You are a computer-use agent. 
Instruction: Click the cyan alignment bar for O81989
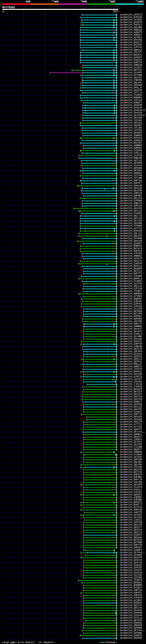click(x=100, y=638)
